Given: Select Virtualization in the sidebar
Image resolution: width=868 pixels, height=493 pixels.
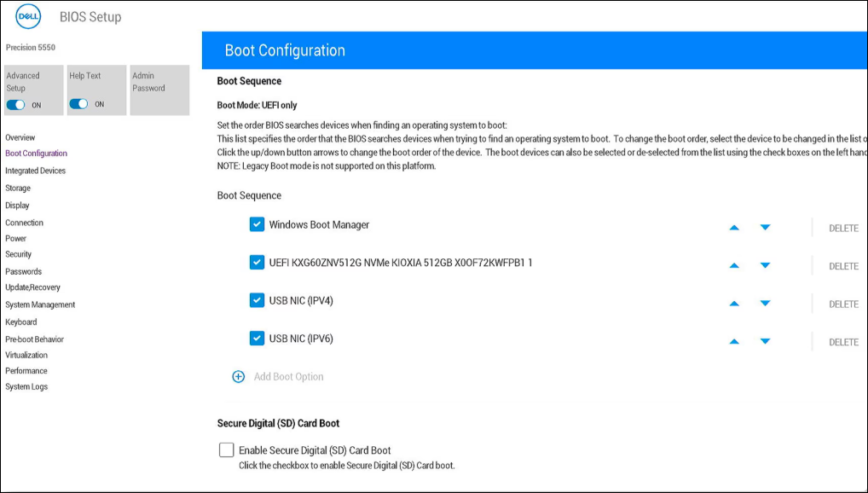Looking at the screenshot, I should click(x=26, y=355).
